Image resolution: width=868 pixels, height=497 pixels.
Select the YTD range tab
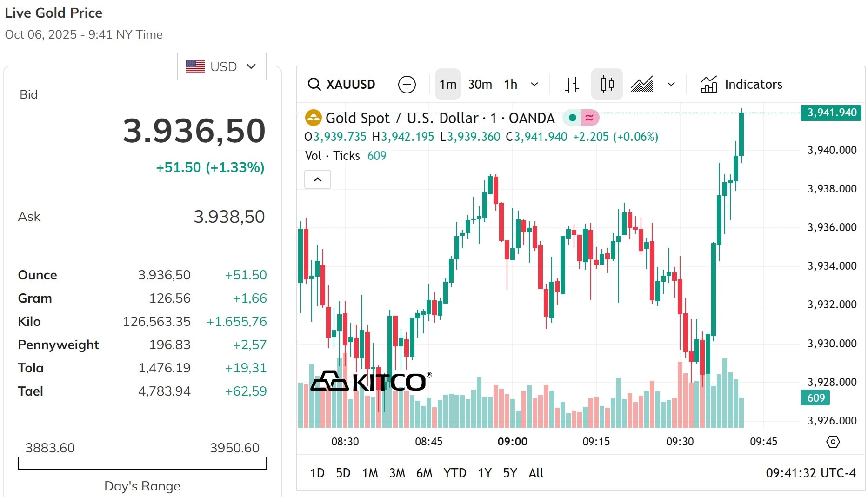(454, 473)
